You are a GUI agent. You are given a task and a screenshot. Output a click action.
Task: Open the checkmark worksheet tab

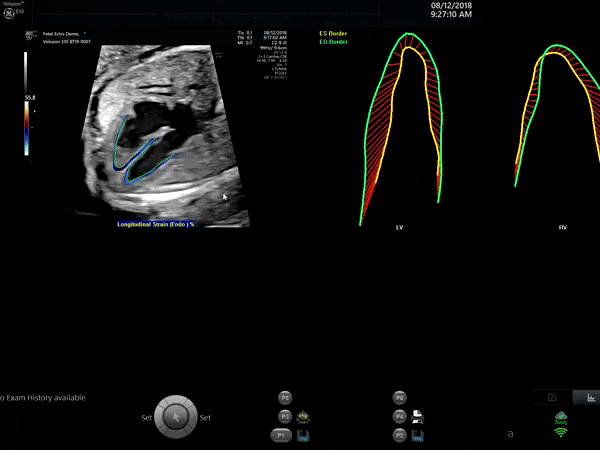552,398
